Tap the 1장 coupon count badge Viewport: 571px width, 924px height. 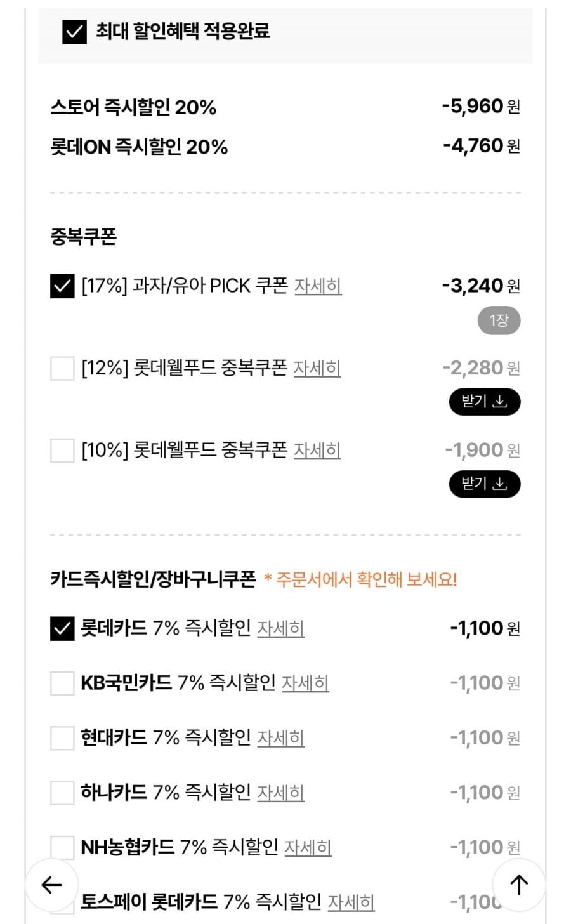pyautogui.click(x=499, y=321)
